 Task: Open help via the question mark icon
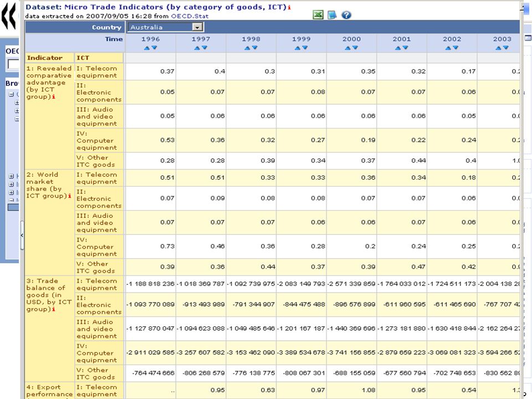(346, 15)
